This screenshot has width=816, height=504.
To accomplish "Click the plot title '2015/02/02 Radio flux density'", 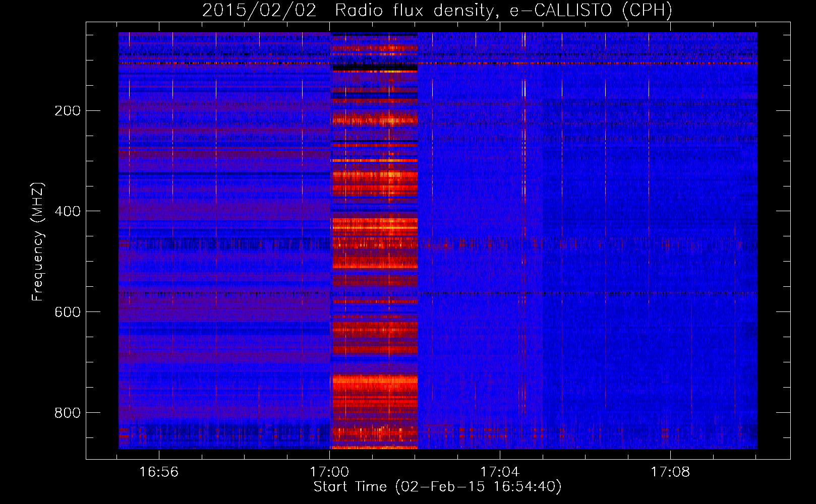I will (x=437, y=11).
